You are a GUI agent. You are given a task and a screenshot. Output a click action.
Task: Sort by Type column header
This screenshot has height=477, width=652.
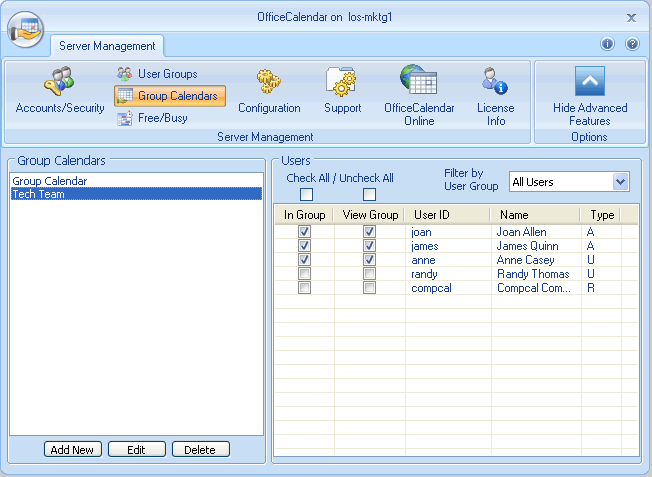point(602,215)
